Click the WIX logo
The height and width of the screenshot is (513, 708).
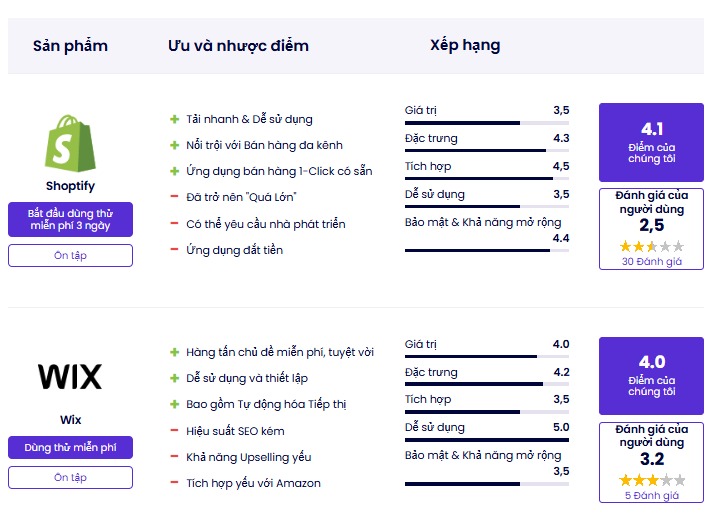tap(70, 377)
